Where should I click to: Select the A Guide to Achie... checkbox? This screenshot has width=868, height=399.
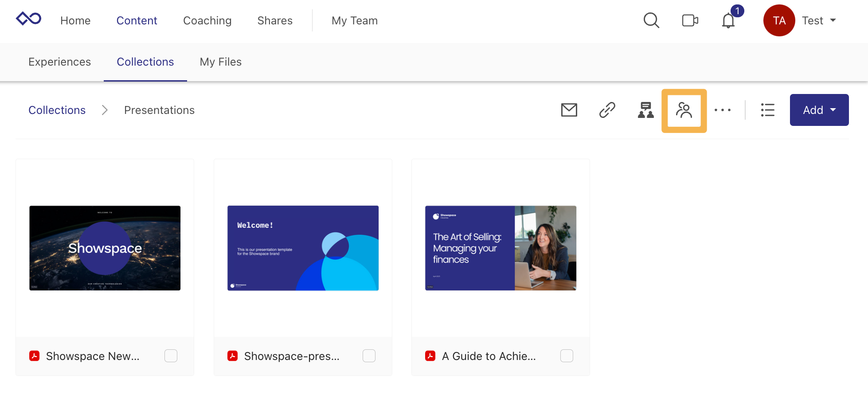point(567,356)
